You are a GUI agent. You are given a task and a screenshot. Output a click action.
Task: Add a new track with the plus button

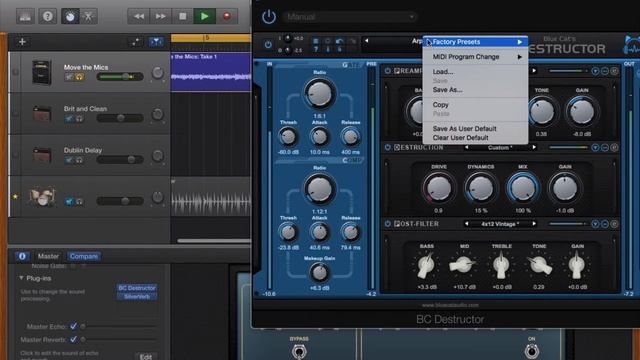(22, 42)
